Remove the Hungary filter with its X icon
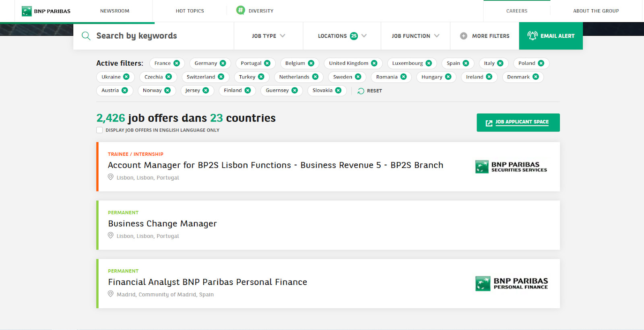Image resolution: width=644 pixels, height=330 pixels. [448, 76]
